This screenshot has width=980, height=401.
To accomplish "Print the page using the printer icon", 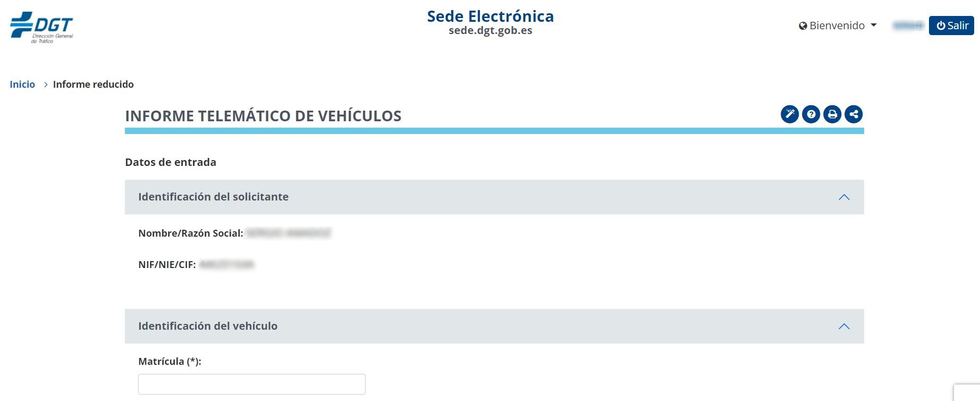I will pos(832,114).
